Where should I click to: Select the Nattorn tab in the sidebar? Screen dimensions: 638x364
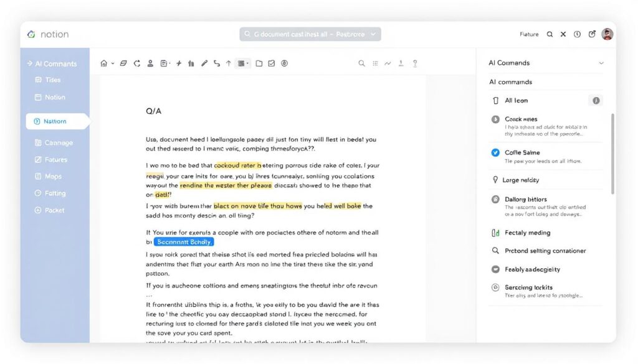pyautogui.click(x=56, y=121)
